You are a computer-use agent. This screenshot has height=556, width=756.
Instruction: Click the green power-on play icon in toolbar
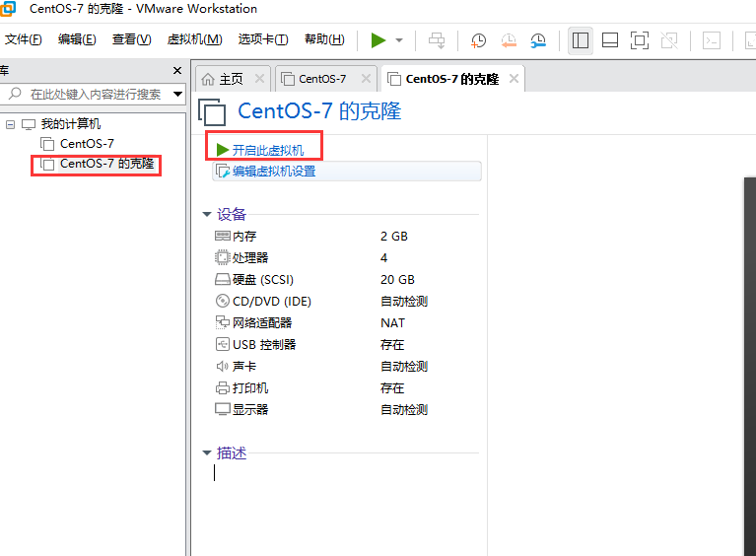point(378,40)
